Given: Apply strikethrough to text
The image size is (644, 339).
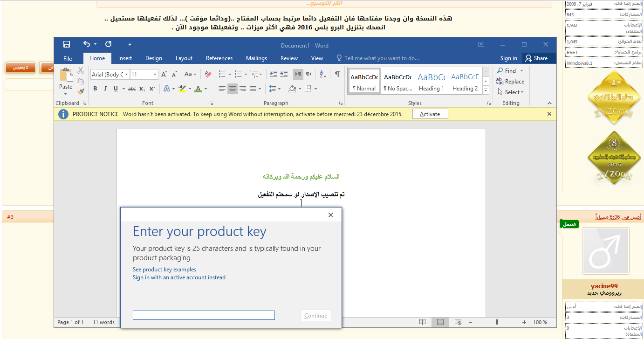Looking at the screenshot, I should [132, 89].
